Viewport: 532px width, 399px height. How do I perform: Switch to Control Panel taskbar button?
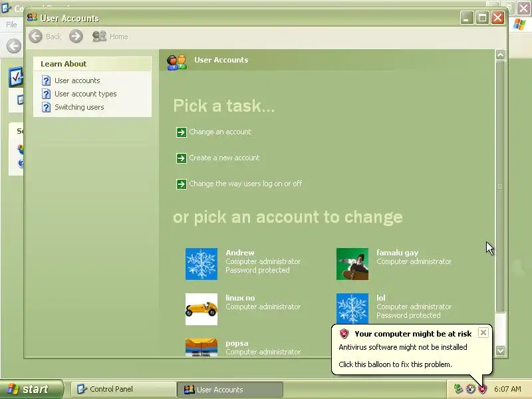pos(123,389)
